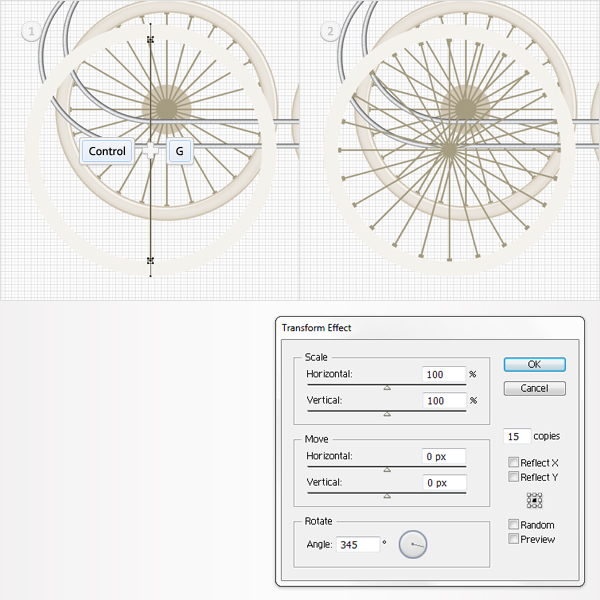Viewport: 600px width, 600px height.
Task: Click the Rotate Angle input field
Action: tap(358, 545)
